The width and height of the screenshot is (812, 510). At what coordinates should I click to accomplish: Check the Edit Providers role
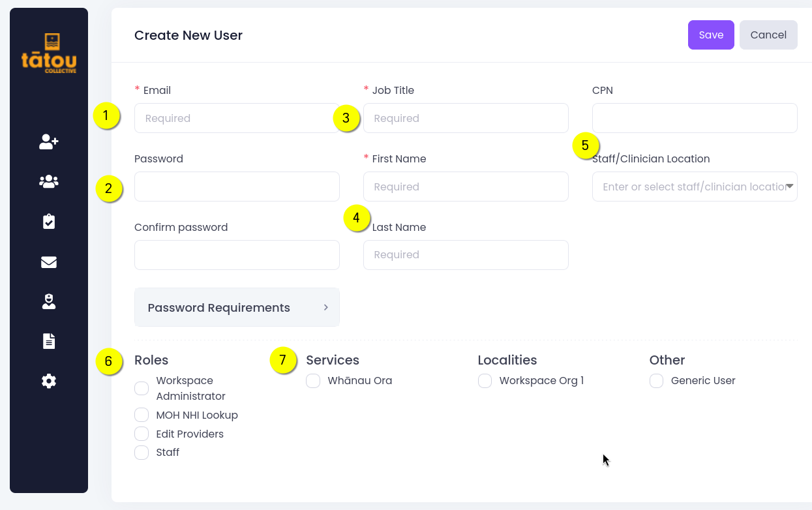tap(142, 434)
